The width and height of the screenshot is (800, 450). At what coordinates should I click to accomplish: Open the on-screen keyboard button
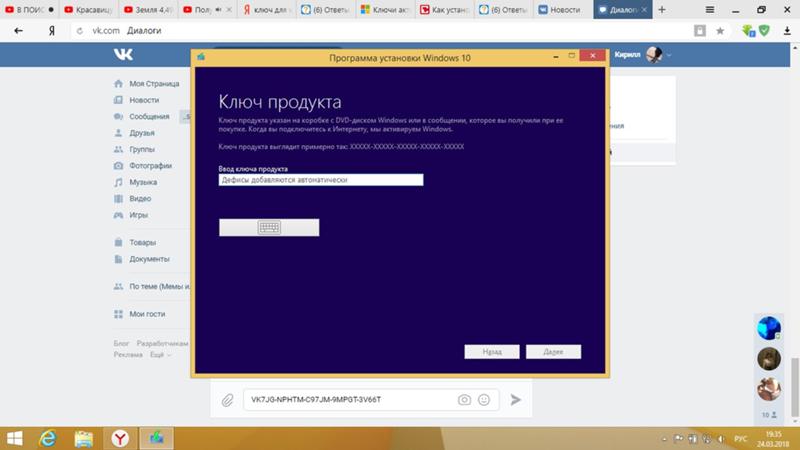pos(269,228)
